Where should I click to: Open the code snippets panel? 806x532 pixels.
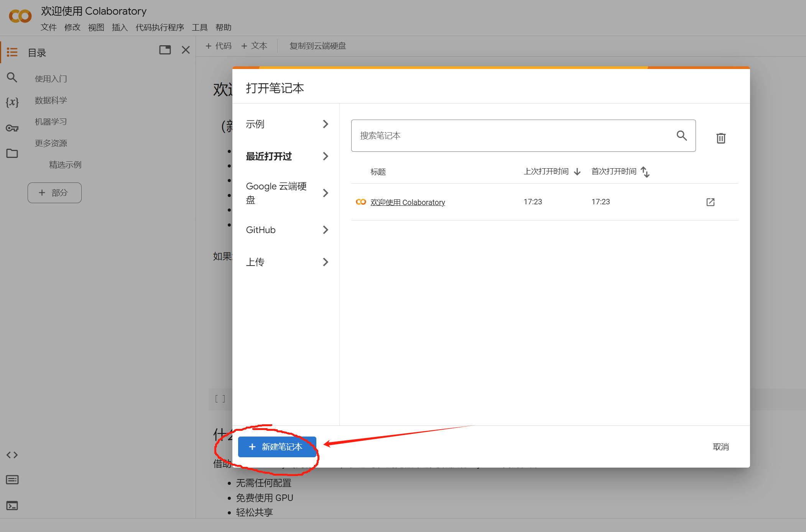coord(12,455)
